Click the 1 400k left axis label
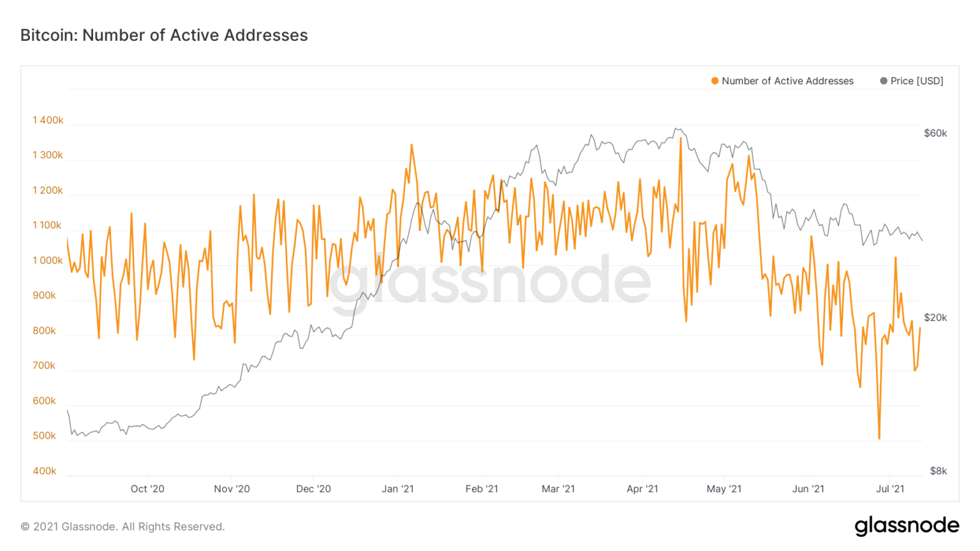This screenshot has height=551, width=980. [x=48, y=121]
